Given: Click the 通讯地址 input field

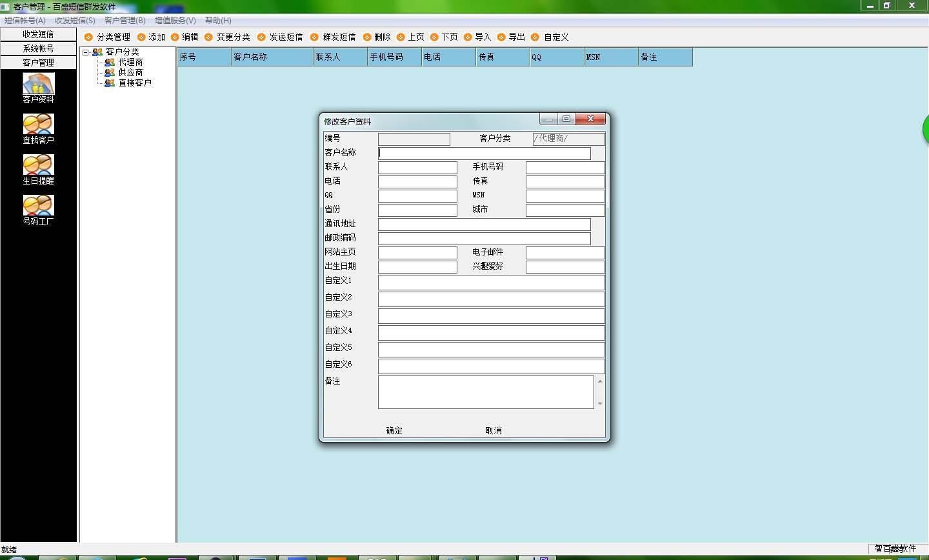Looking at the screenshot, I should point(484,224).
